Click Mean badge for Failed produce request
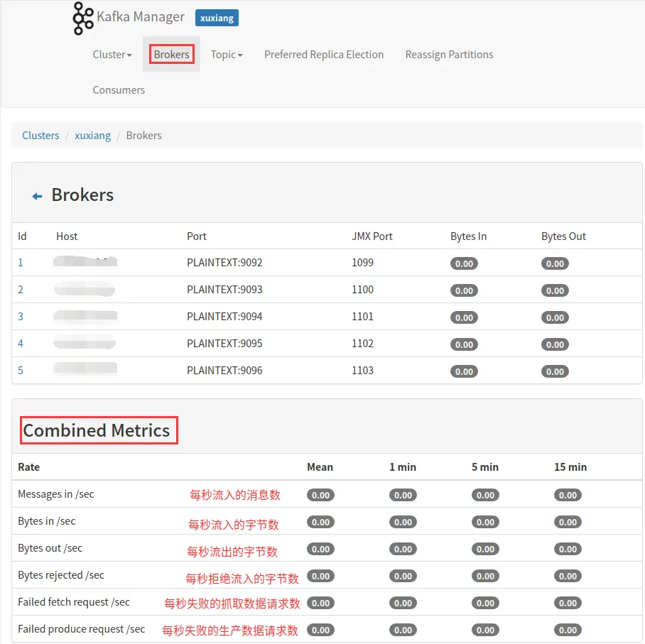This screenshot has width=645, height=644. (x=320, y=630)
